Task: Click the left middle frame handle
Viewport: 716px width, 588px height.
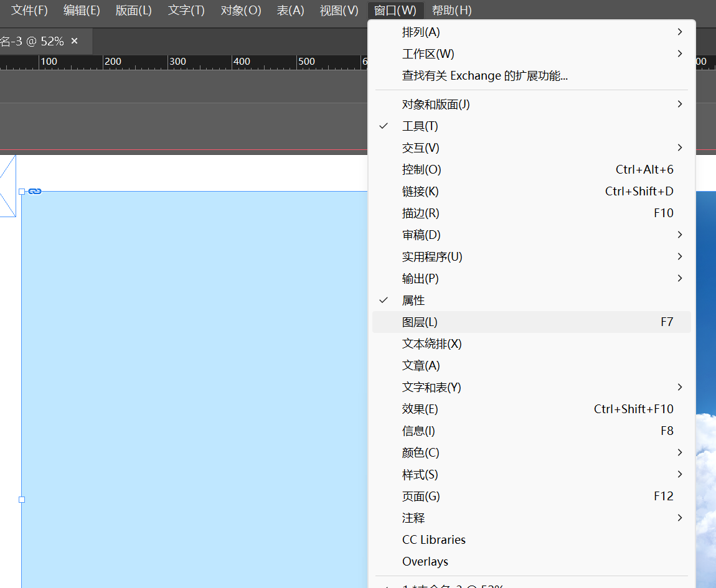Action: coord(22,500)
